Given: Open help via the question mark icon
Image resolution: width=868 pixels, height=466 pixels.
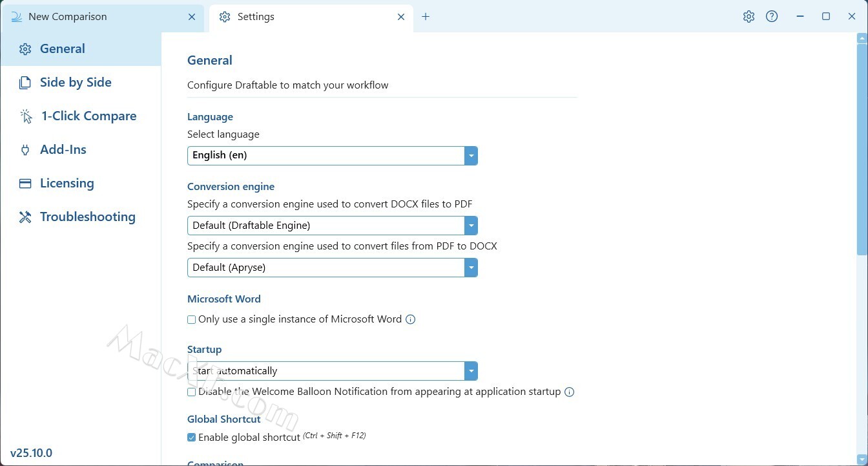Looking at the screenshot, I should click(772, 17).
